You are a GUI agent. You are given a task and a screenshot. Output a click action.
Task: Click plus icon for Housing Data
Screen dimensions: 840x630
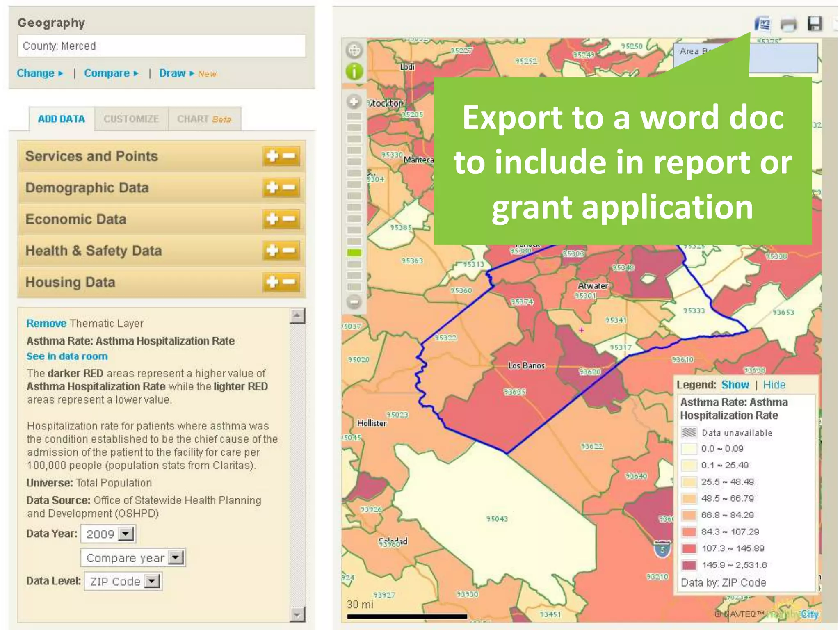pos(273,282)
